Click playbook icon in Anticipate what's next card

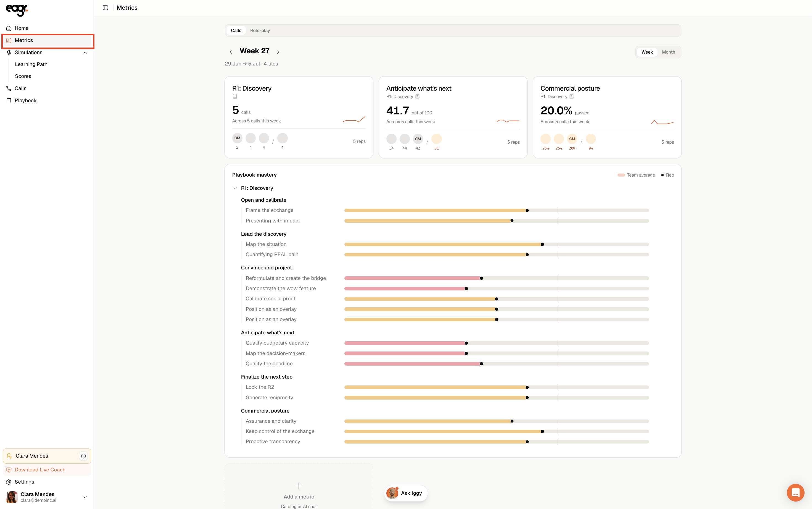click(417, 97)
